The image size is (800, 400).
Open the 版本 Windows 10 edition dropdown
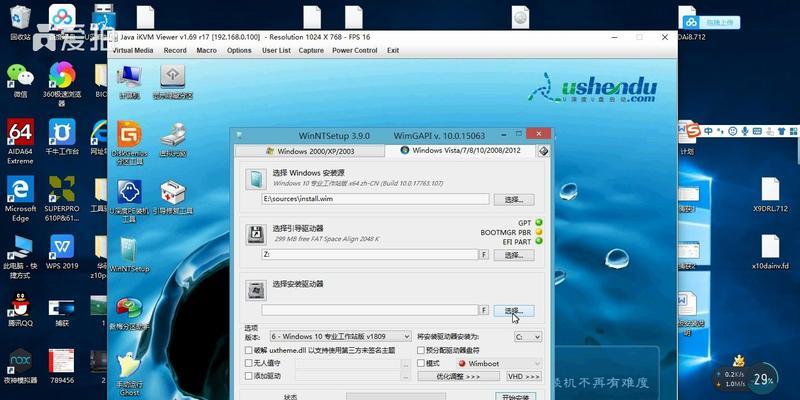pos(340,337)
